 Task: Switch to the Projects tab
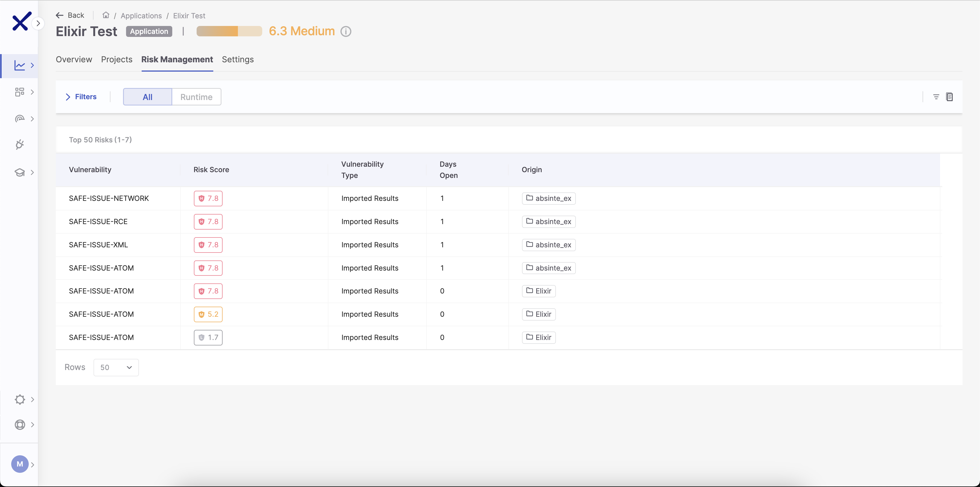point(117,59)
